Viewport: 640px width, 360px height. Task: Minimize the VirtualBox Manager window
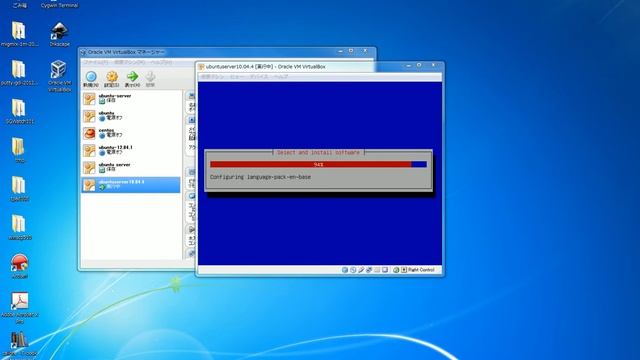pos(340,51)
